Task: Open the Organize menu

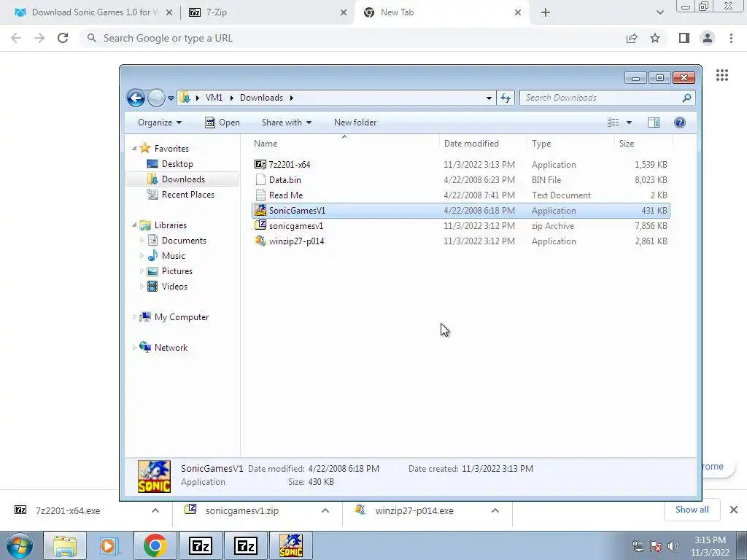Action: pyautogui.click(x=160, y=122)
